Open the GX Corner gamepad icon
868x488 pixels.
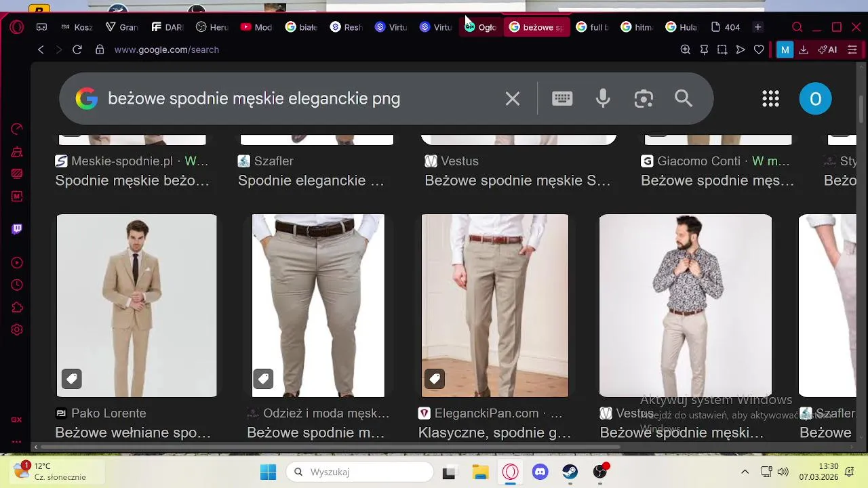(41, 27)
